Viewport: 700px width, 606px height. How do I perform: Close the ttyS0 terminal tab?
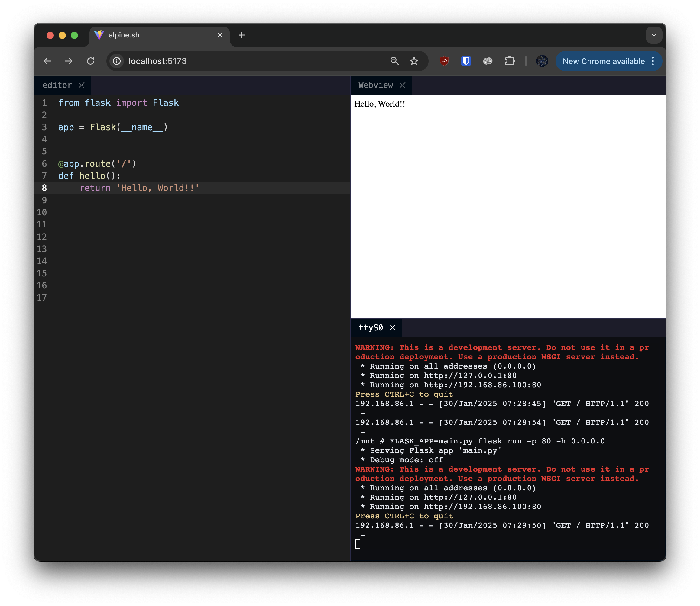[393, 327]
